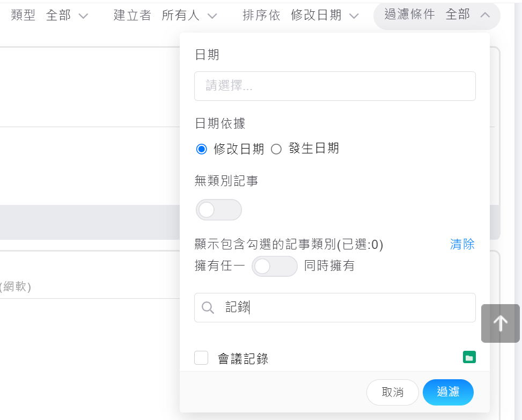
Task: Click 清除 to clear selected categories
Action: point(462,245)
